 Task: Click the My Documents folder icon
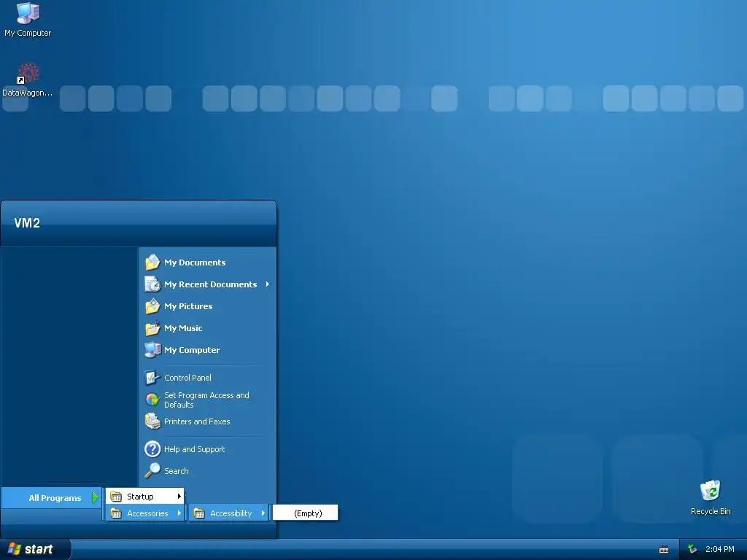(x=152, y=262)
